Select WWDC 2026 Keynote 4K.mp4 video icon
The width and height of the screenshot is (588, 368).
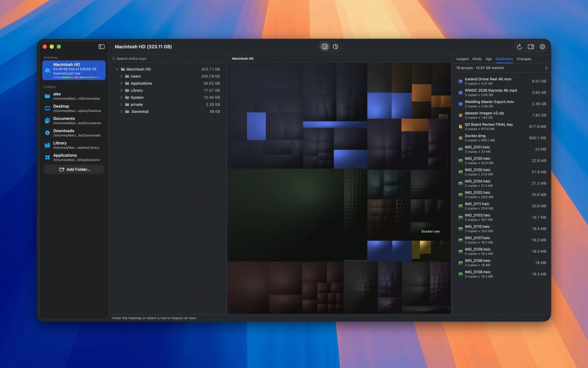tap(460, 92)
